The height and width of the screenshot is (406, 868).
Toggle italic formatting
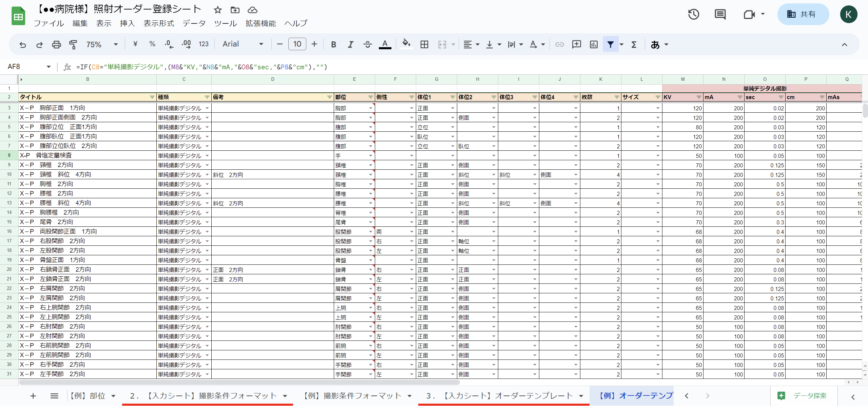click(x=350, y=44)
